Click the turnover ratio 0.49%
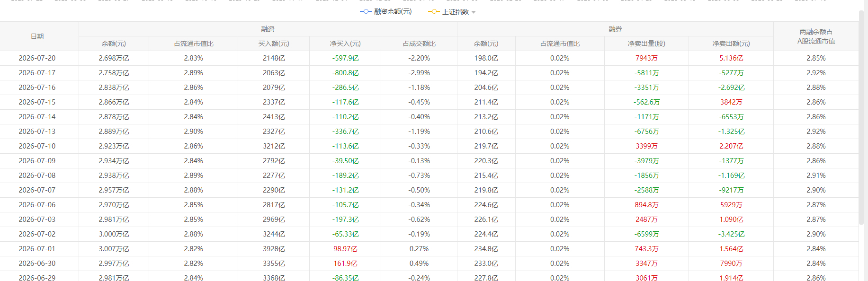The width and height of the screenshot is (868, 281). tap(419, 263)
